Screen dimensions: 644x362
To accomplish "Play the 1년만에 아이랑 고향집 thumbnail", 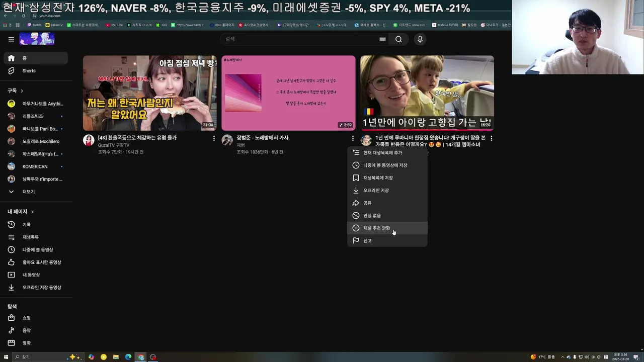I will pos(427,93).
